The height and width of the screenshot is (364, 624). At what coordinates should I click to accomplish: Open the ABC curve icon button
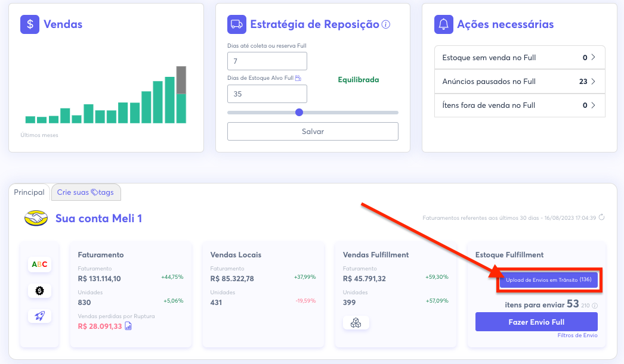pos(39,265)
